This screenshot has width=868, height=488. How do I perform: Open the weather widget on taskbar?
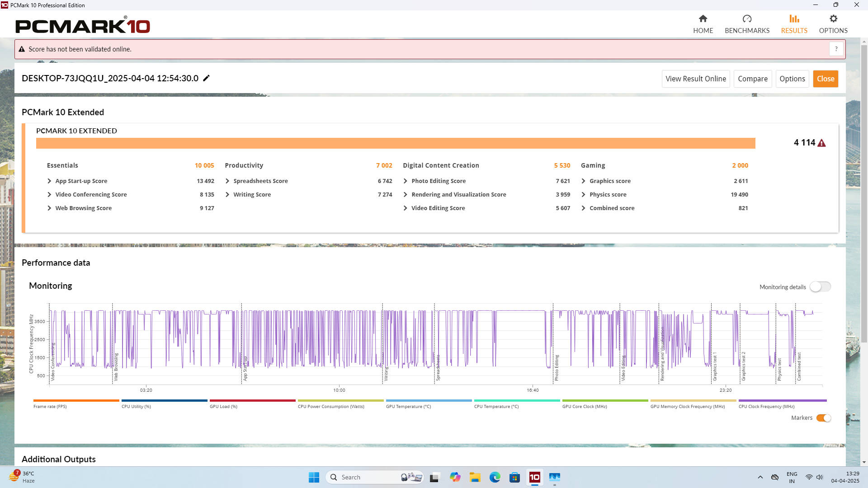point(22,477)
